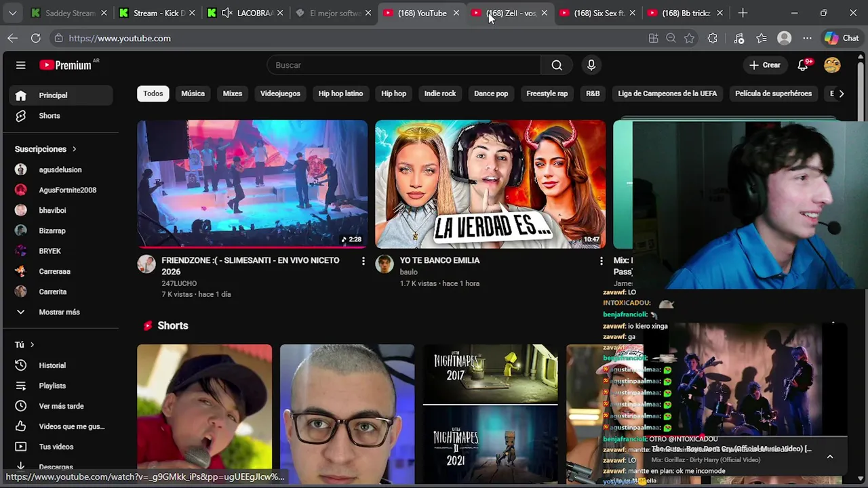The height and width of the screenshot is (488, 868).
Task: Select the Mixes filter chip
Action: 233,94
